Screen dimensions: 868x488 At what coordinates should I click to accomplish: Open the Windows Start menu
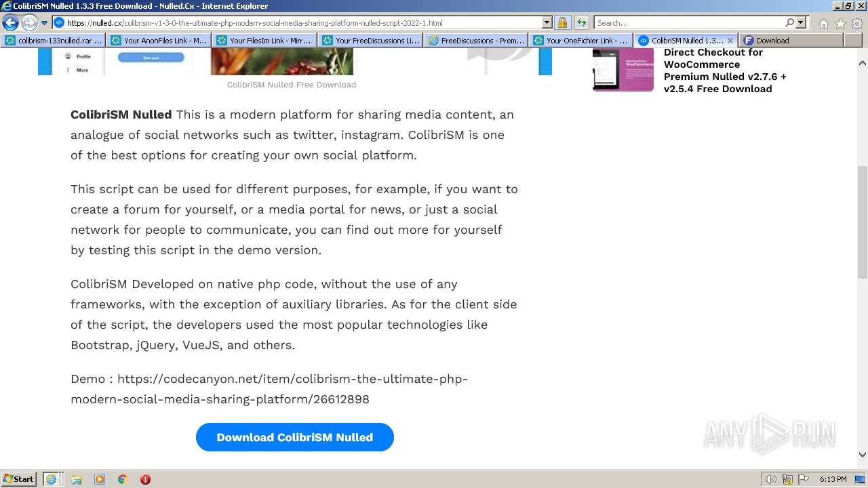coord(19,479)
